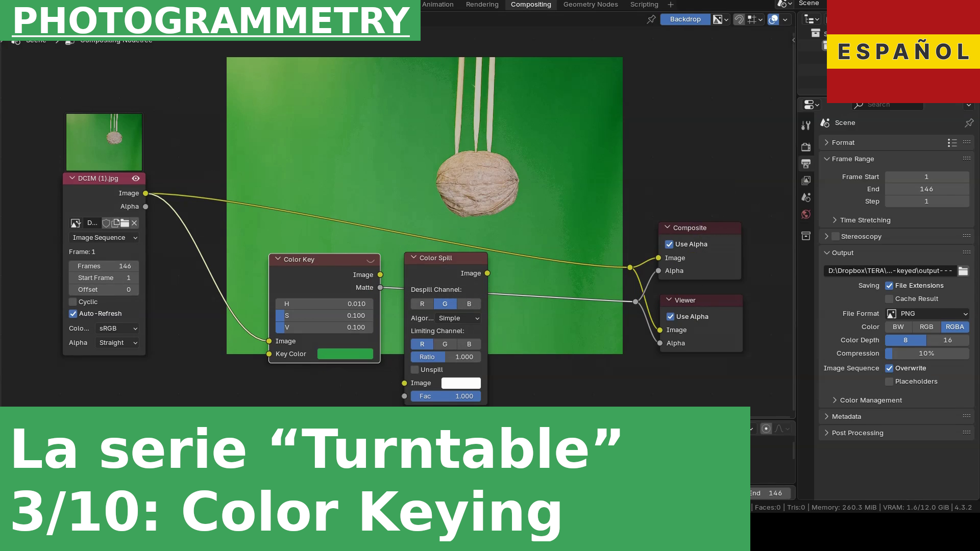The image size is (980, 551).
Task: Select G under Limiting Channel
Action: pos(445,344)
